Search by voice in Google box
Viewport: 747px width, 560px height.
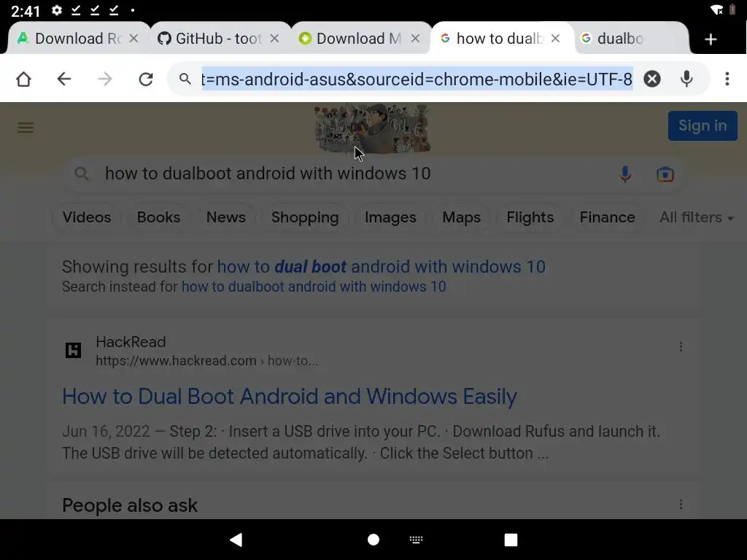coord(625,174)
